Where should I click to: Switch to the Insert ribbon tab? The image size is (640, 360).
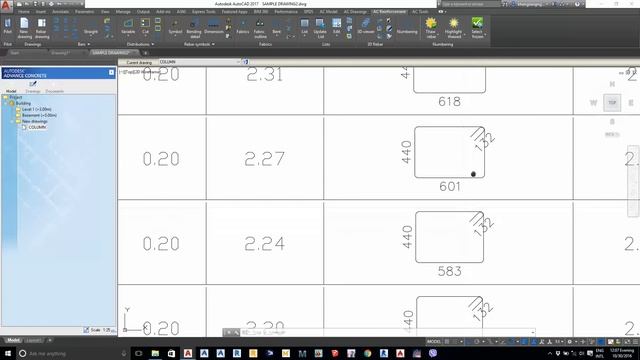41,12
